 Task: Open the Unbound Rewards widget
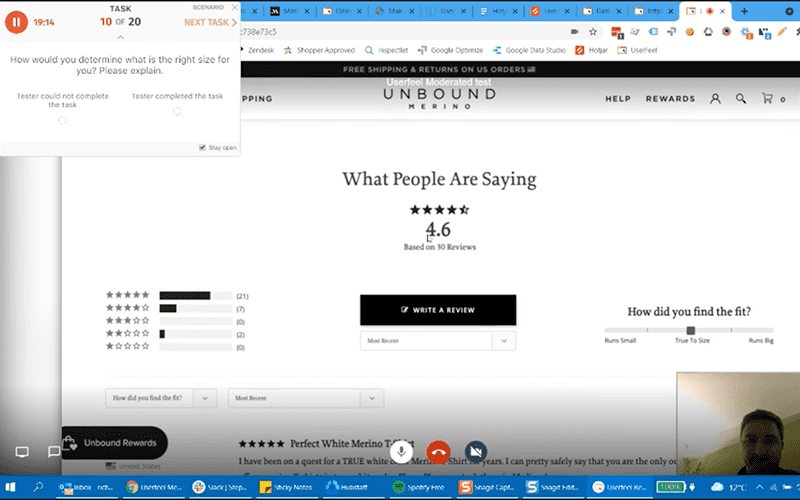tap(115, 443)
